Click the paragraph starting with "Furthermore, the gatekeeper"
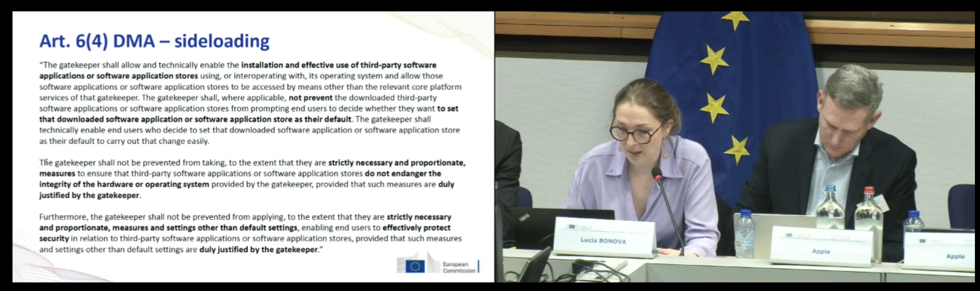The width and height of the screenshot is (980, 291). (x=250, y=233)
